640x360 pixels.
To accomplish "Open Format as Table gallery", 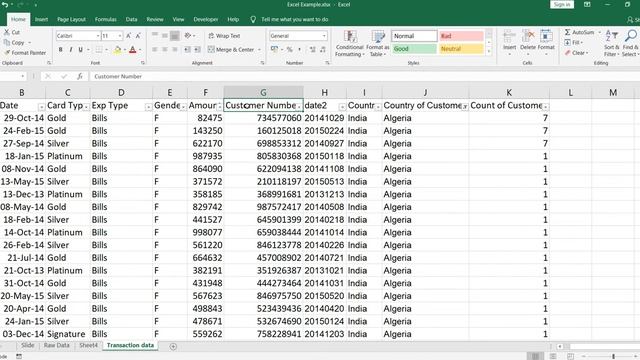I will coord(378,43).
